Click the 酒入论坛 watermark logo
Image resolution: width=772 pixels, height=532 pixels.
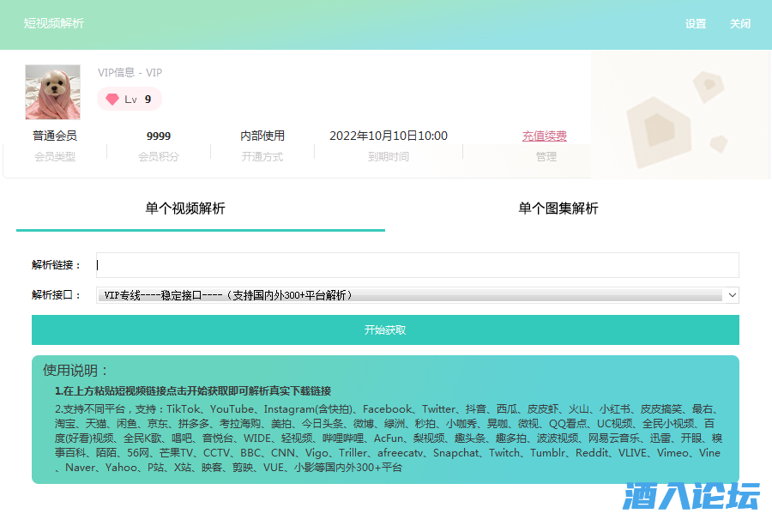click(691, 496)
